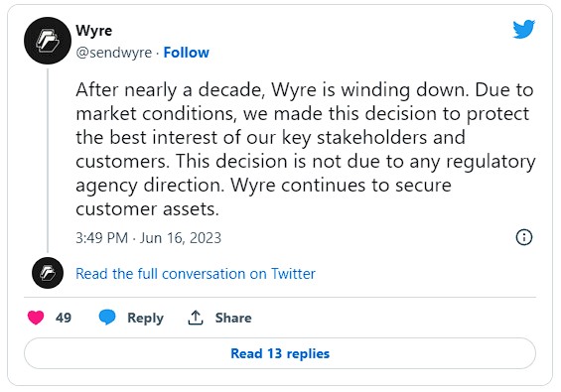Read the full conversation on Twitter
This screenshot has width=561, height=392.
click(196, 274)
